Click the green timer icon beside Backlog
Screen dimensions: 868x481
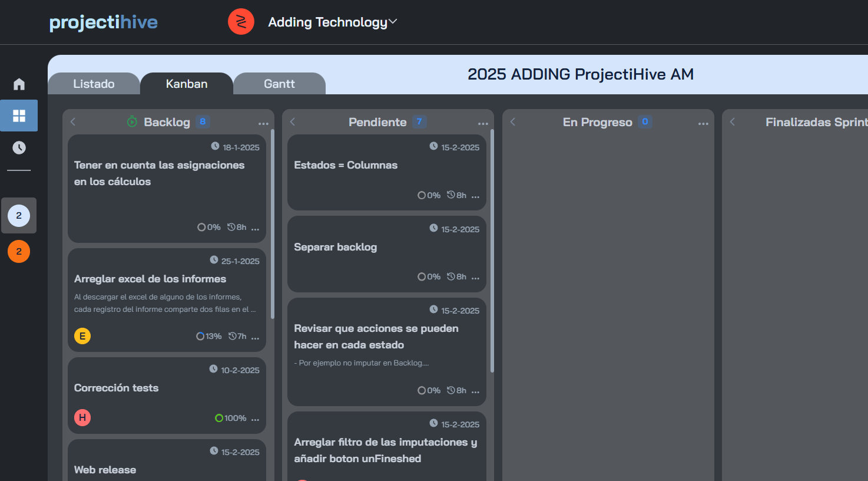132,122
